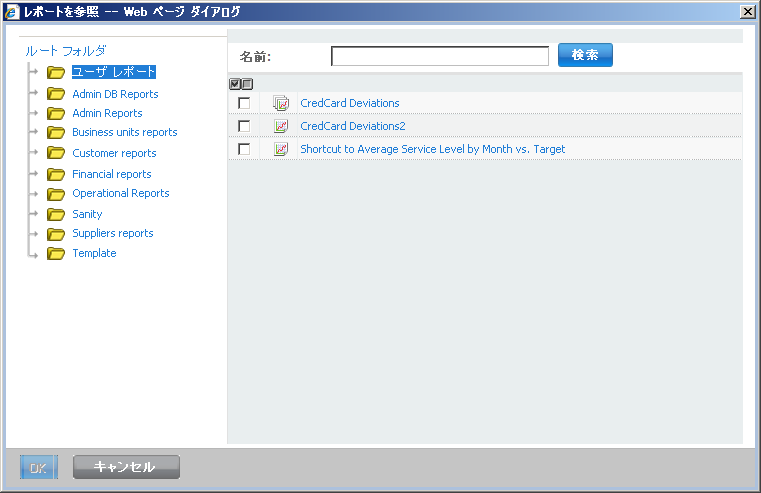Screen dimensions: 761x493
Task: Click the ルート フォルダ root link
Action: (66, 50)
